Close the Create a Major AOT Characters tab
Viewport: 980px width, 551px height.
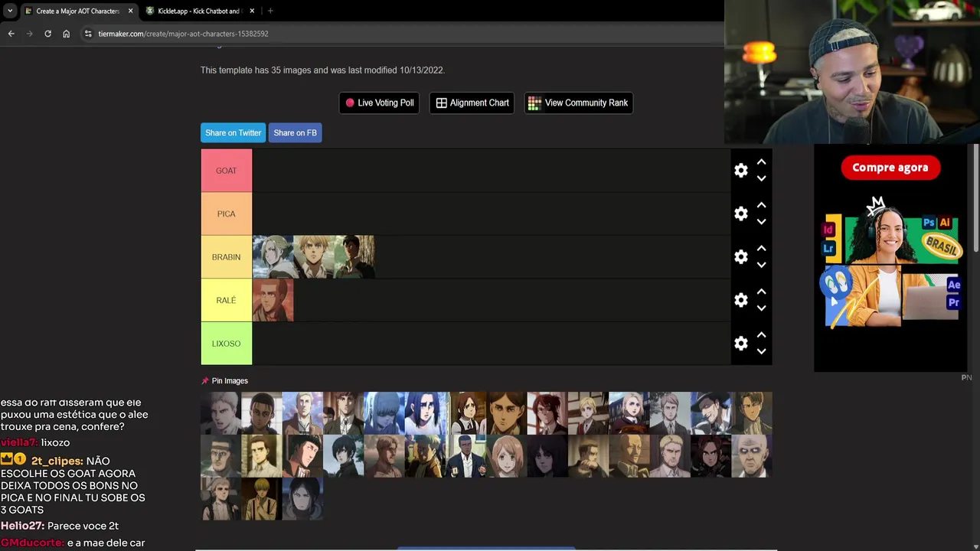[x=130, y=11]
